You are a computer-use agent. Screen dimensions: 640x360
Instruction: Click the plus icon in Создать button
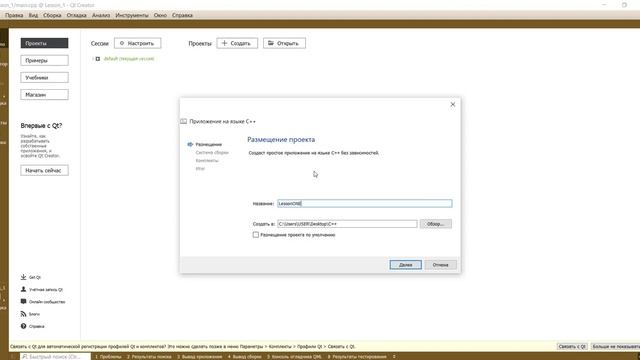point(224,43)
